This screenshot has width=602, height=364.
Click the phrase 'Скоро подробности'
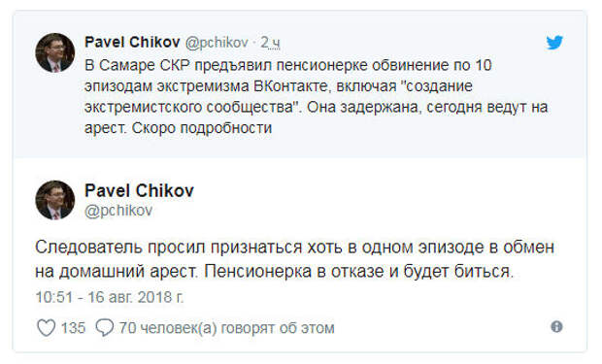coord(202,128)
